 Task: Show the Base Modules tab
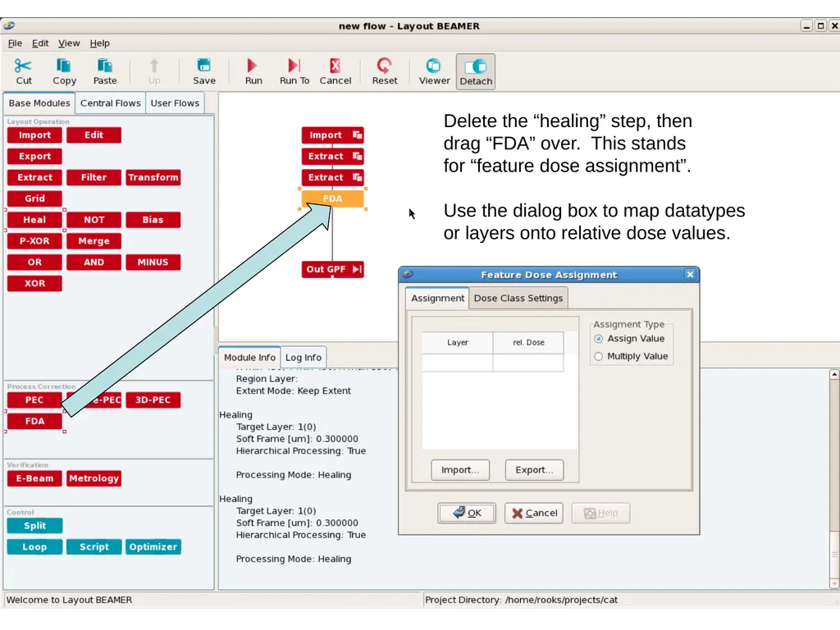(x=39, y=103)
